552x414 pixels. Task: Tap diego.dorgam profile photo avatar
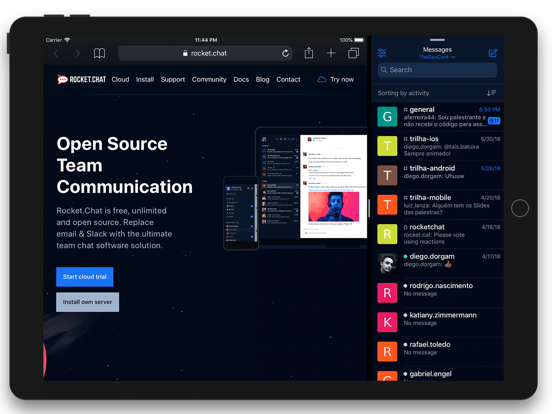pos(387,263)
